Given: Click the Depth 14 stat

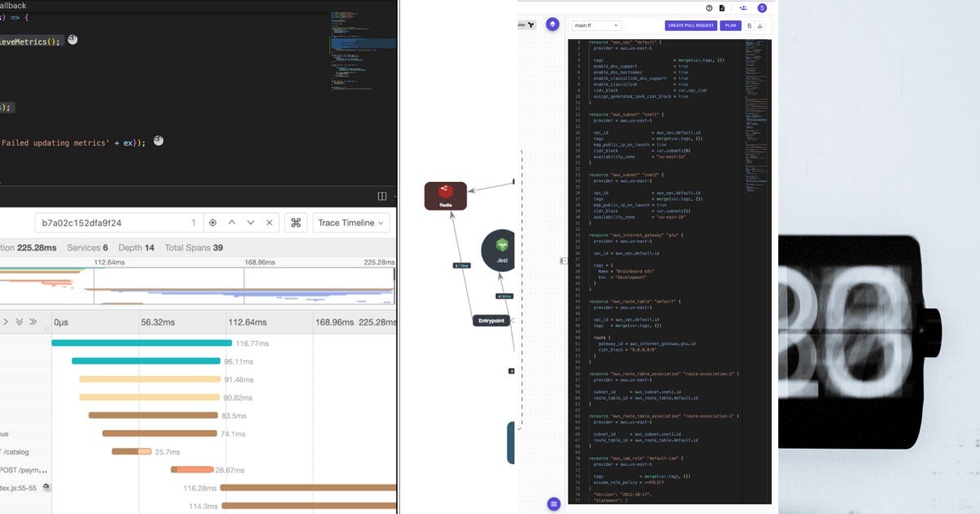Looking at the screenshot, I should point(136,247).
